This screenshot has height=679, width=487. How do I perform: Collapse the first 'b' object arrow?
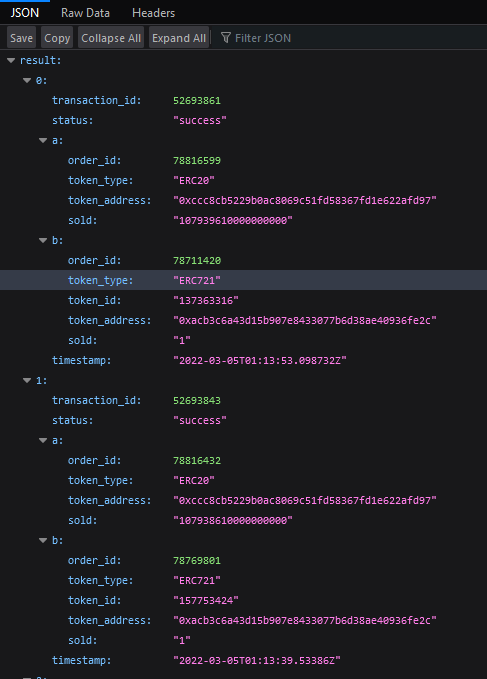click(x=43, y=240)
